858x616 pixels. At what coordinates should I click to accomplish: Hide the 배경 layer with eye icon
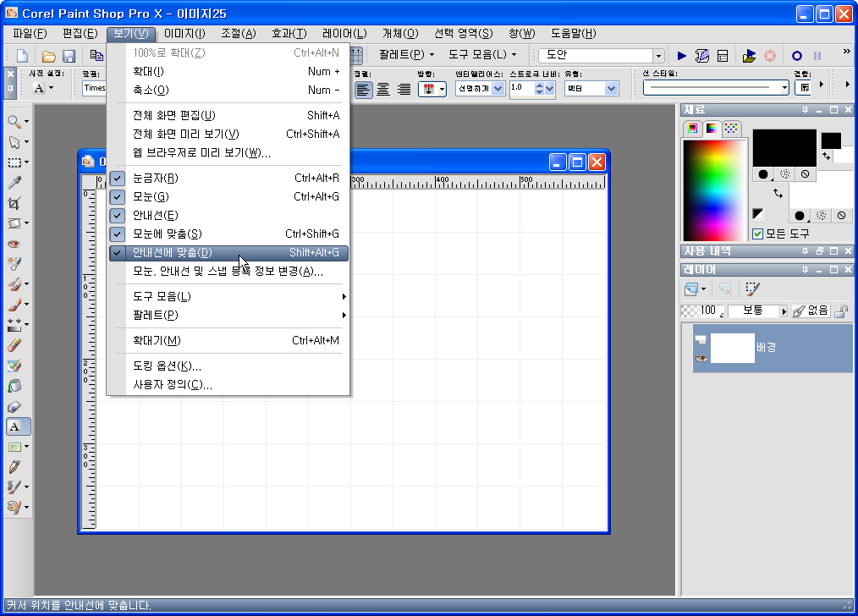click(x=701, y=358)
